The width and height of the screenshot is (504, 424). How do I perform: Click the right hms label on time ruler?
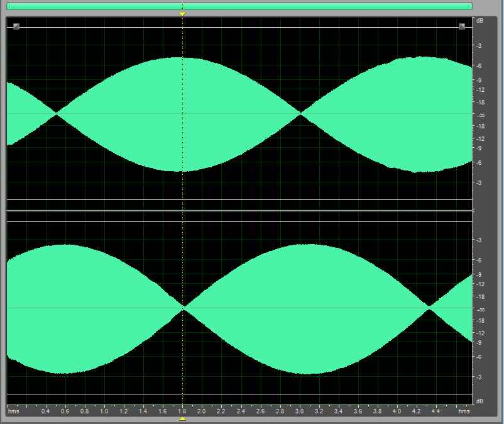464,411
